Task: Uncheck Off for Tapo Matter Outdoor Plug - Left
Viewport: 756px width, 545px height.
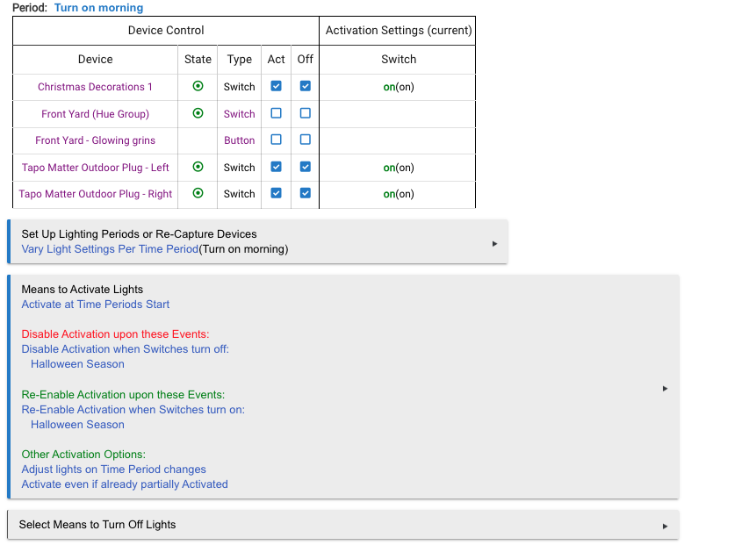Action: pyautogui.click(x=306, y=167)
